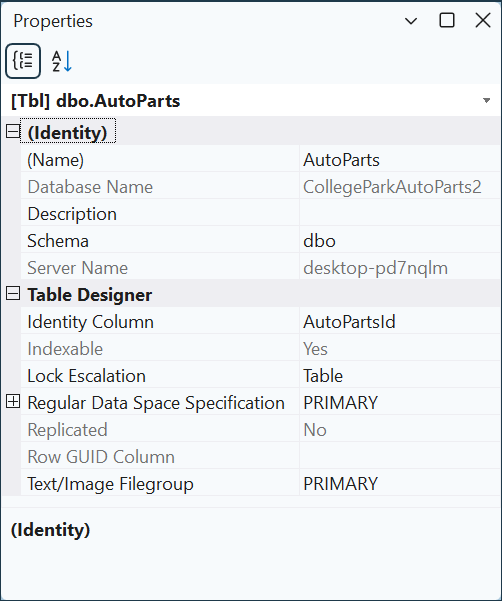Select the Row GUID Column property
Screen dimensions: 502x601
261,457
